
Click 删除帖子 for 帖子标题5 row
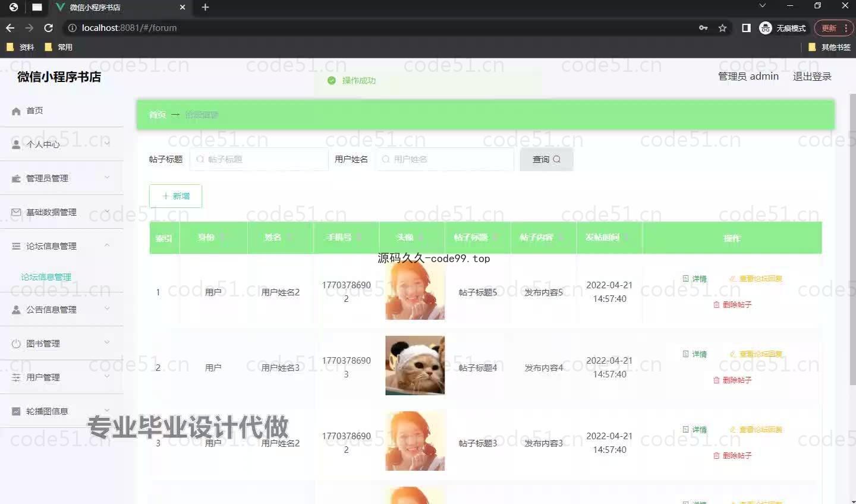732,304
